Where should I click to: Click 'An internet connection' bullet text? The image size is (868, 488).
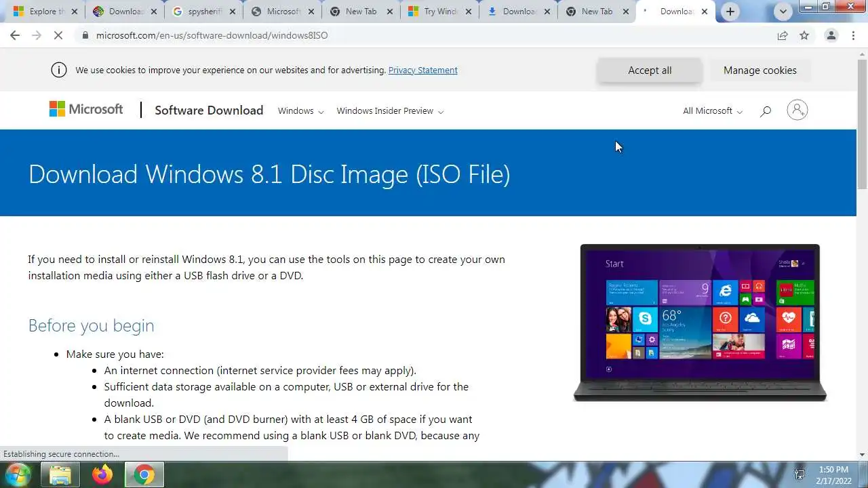[260, 370]
